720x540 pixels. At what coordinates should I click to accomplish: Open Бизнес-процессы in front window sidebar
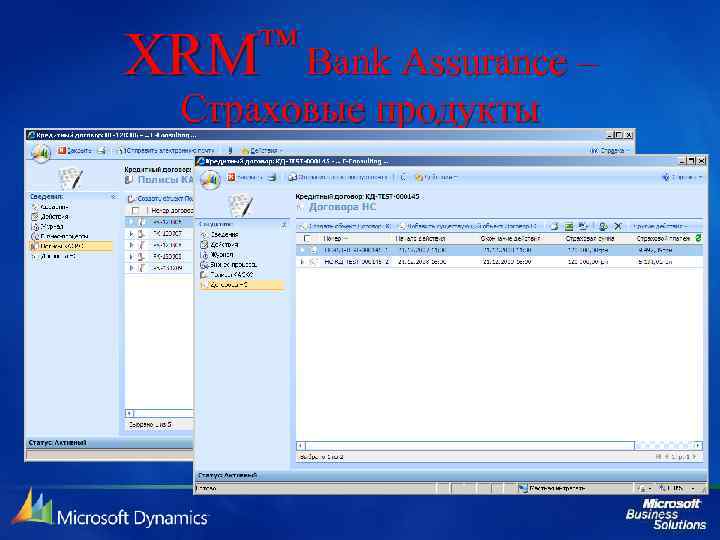[228, 264]
